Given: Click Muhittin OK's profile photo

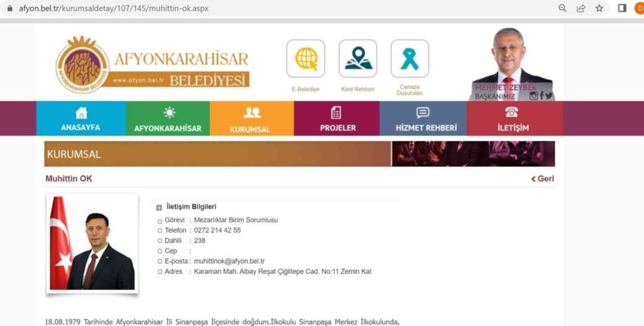Looking at the screenshot, I should [x=92, y=243].
